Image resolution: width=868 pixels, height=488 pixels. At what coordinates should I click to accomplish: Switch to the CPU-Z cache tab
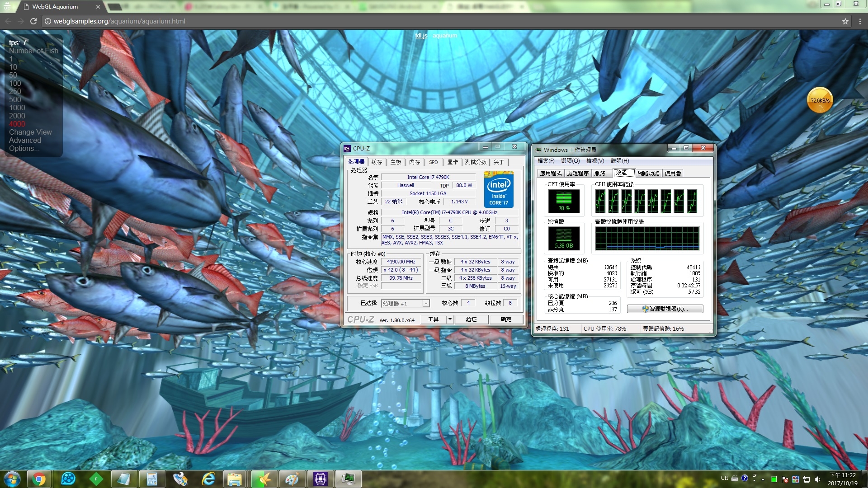(x=377, y=162)
